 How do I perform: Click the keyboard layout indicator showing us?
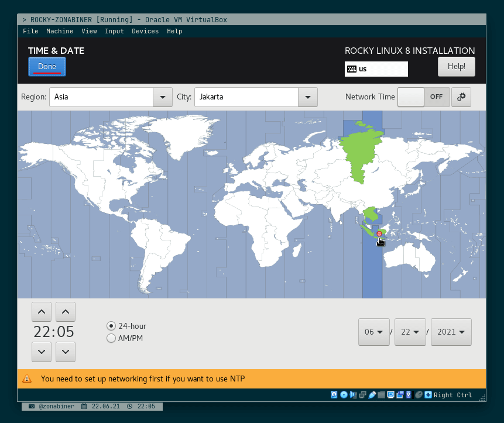pyautogui.click(x=376, y=69)
